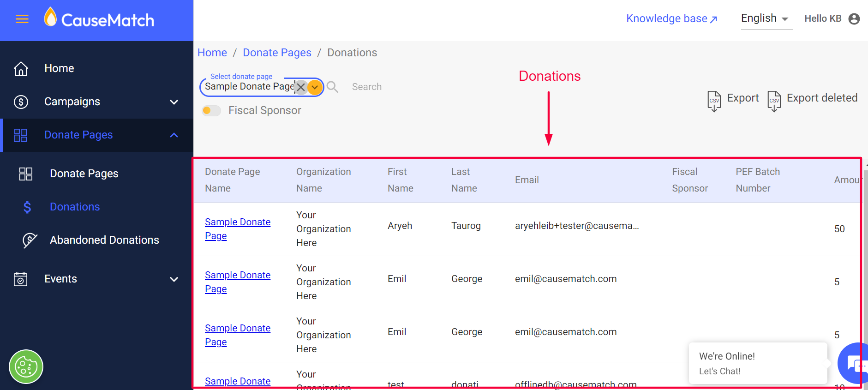
Task: Open the donate page dropdown arrow
Action: coord(315,87)
